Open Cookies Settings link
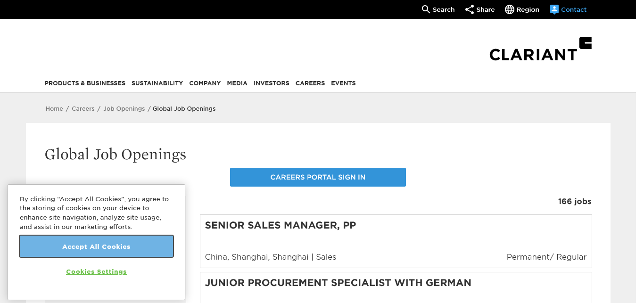 [x=96, y=272]
